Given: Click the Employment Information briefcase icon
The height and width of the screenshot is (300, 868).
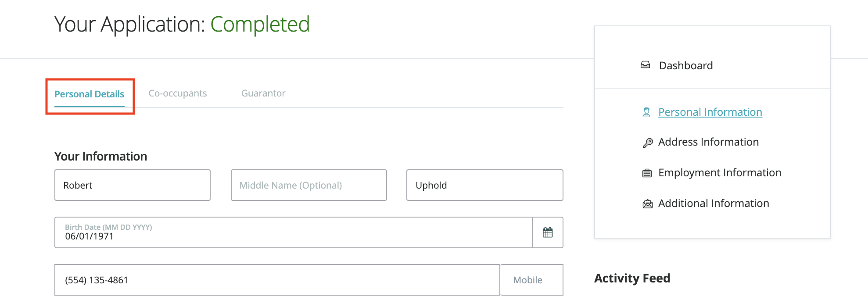Looking at the screenshot, I should [647, 173].
